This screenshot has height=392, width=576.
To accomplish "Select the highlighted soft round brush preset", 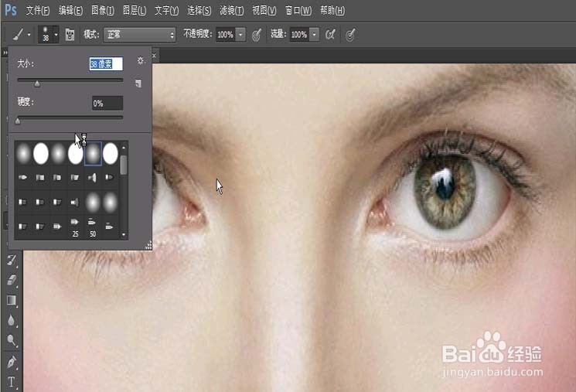I will click(93, 153).
